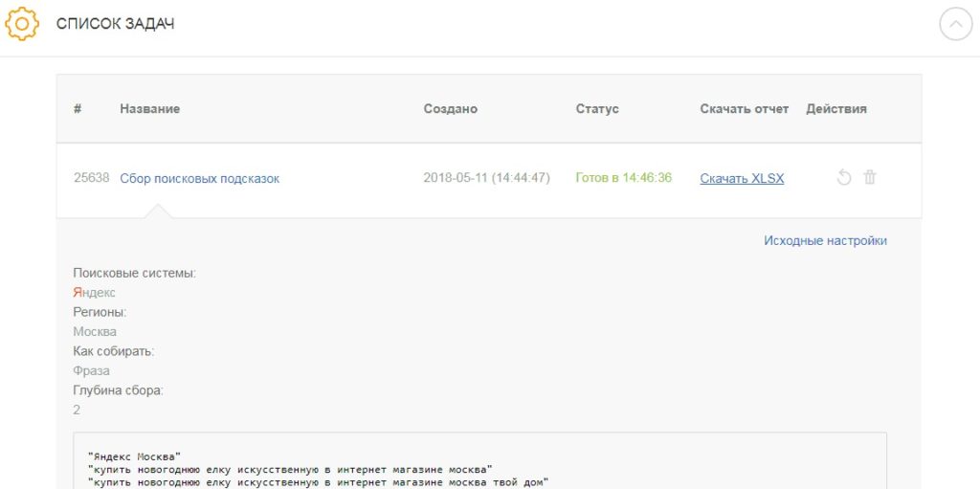Image resolution: width=980 pixels, height=489 pixels.
Task: Click the Москва region value
Action: tap(95, 331)
